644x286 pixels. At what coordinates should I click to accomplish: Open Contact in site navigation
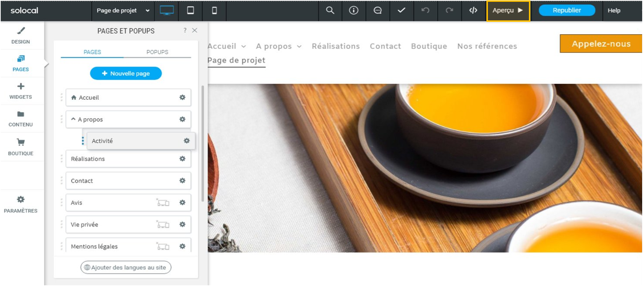pos(386,46)
